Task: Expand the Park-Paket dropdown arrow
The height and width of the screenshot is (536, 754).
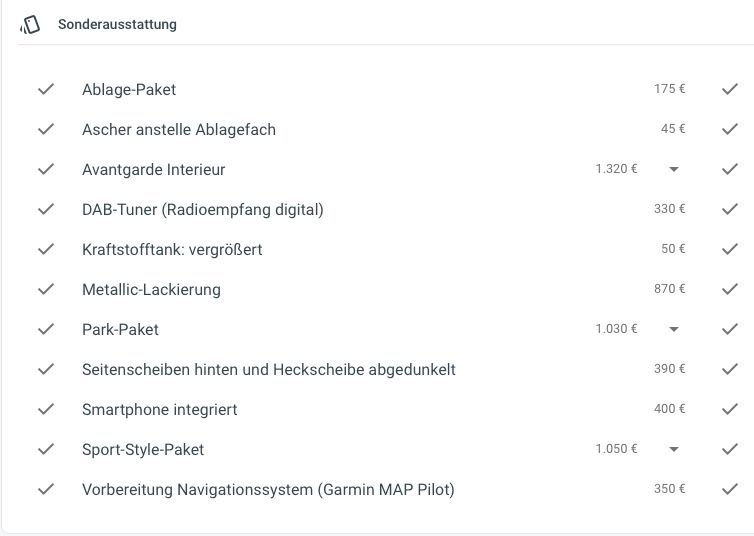Action: click(x=674, y=329)
